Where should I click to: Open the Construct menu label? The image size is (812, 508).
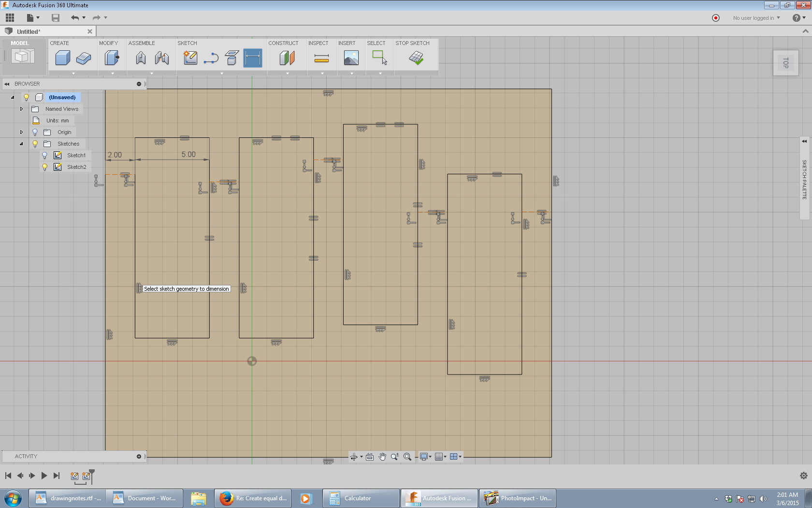coord(283,43)
